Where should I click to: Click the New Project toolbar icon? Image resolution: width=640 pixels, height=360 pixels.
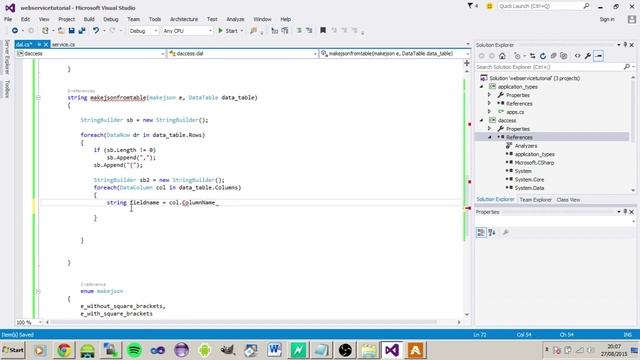click(x=45, y=31)
